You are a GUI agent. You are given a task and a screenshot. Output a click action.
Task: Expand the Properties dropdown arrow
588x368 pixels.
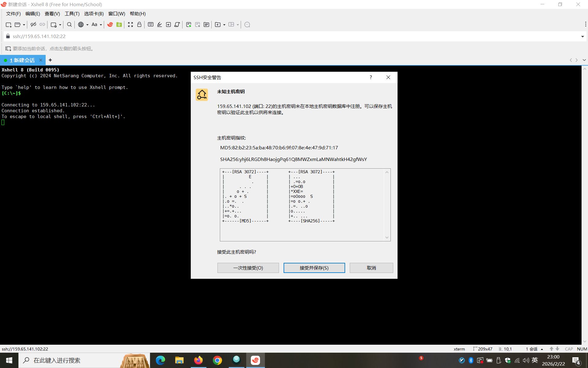tap(60, 25)
